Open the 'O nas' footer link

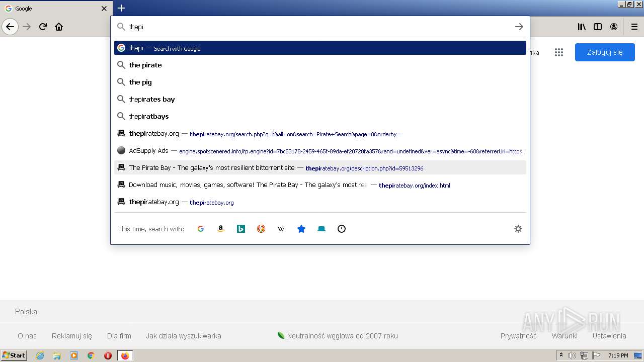[27, 336]
